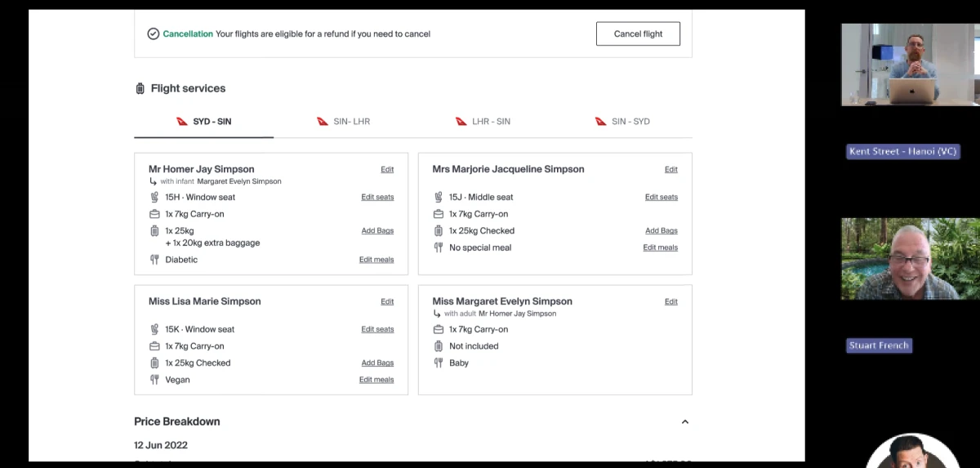
Task: Add Bags for Marjorie Jacqueline Simpson
Action: pos(661,230)
